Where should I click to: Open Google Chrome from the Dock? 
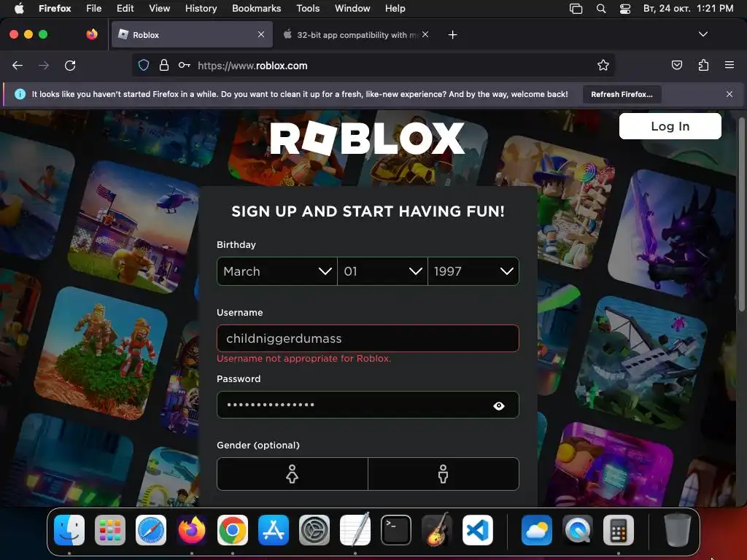click(x=233, y=530)
